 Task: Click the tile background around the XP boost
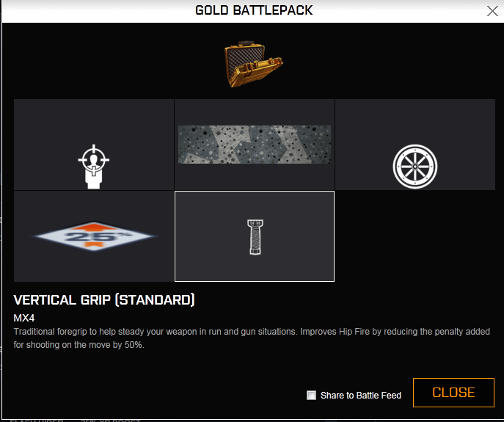(x=93, y=267)
